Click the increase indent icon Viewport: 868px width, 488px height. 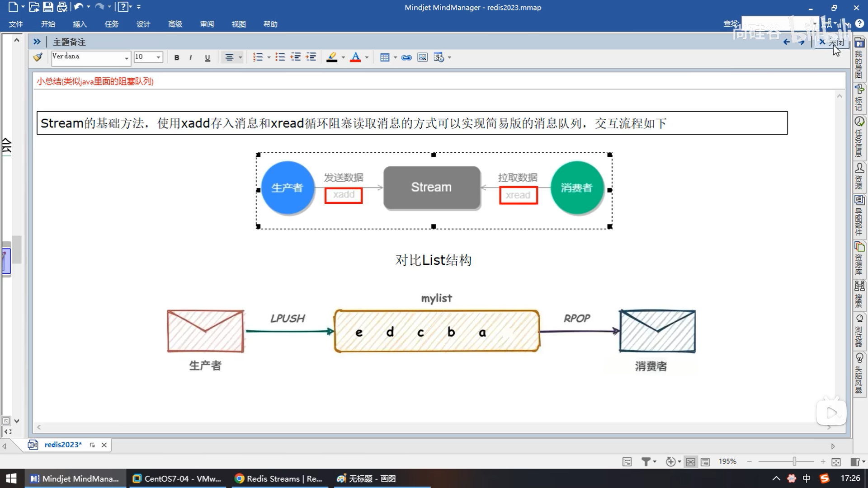(x=311, y=57)
